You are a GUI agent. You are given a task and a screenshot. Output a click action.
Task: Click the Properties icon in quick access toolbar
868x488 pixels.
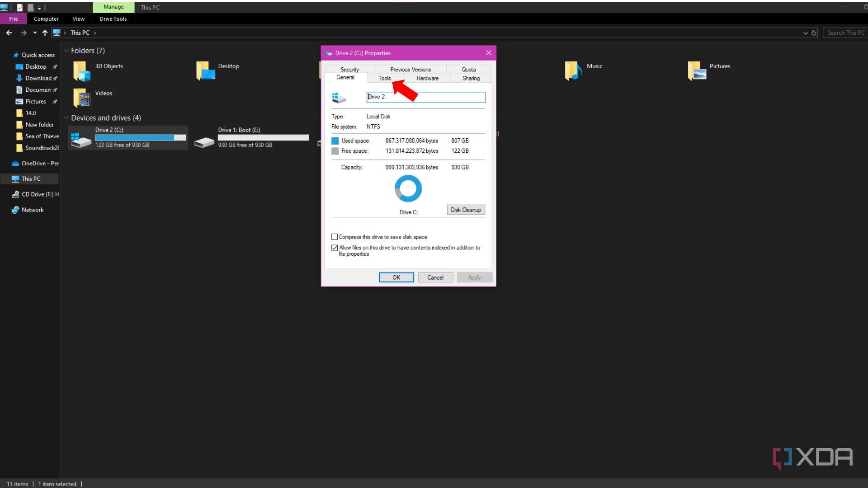coord(20,7)
